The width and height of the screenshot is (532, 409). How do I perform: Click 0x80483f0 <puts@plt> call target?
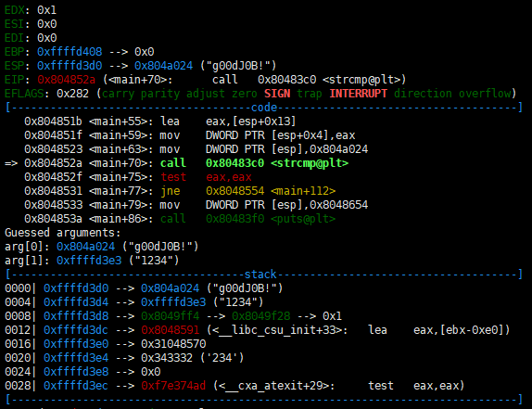pyautogui.click(x=271, y=219)
